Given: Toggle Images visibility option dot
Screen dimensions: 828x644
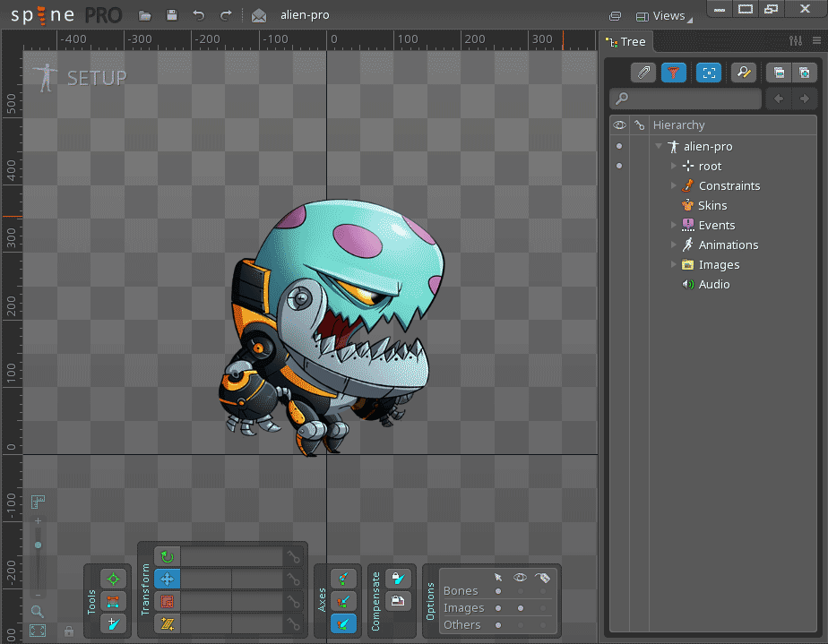Looking at the screenshot, I should (521, 608).
